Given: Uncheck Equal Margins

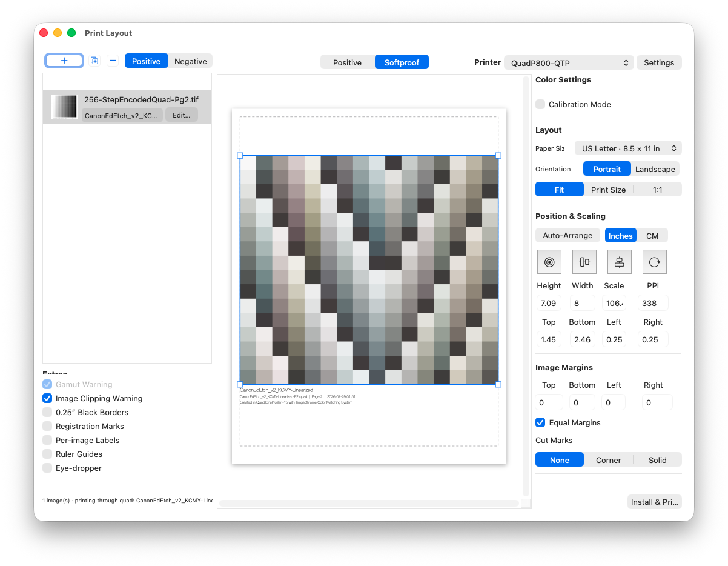Looking at the screenshot, I should [x=540, y=422].
